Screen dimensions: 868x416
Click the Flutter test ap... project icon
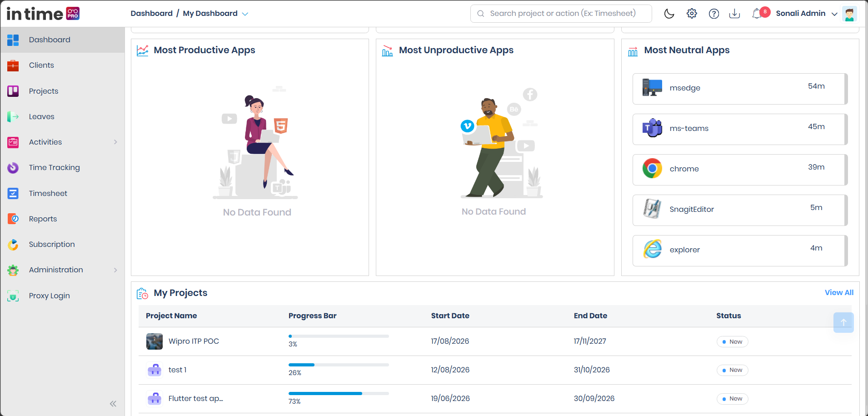[155, 399]
